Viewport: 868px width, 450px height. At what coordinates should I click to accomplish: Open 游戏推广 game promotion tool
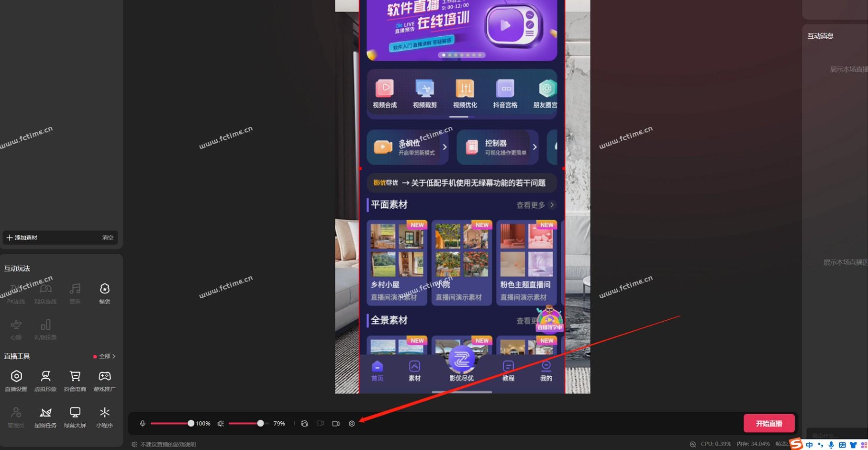coord(104,381)
